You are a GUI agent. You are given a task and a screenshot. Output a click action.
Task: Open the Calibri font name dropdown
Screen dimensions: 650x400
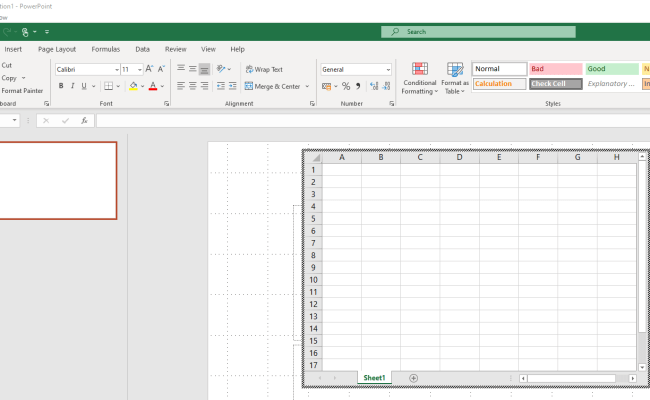(x=117, y=70)
